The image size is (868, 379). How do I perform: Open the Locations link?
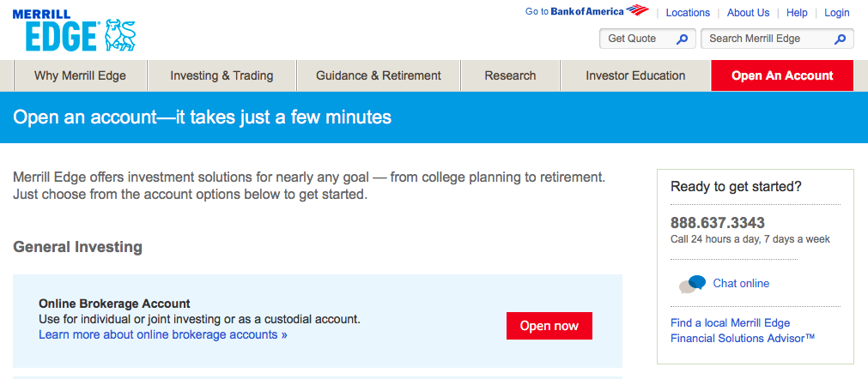click(x=688, y=13)
